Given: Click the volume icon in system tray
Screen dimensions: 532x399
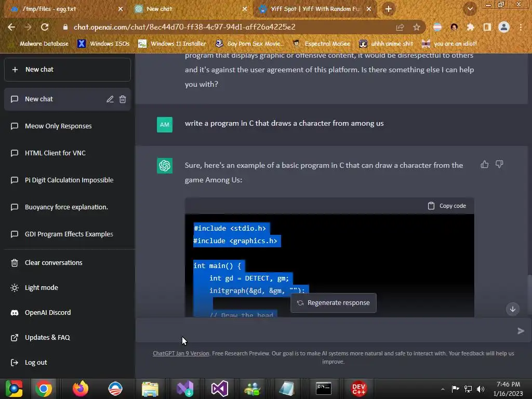Looking at the screenshot, I should pos(481,389).
